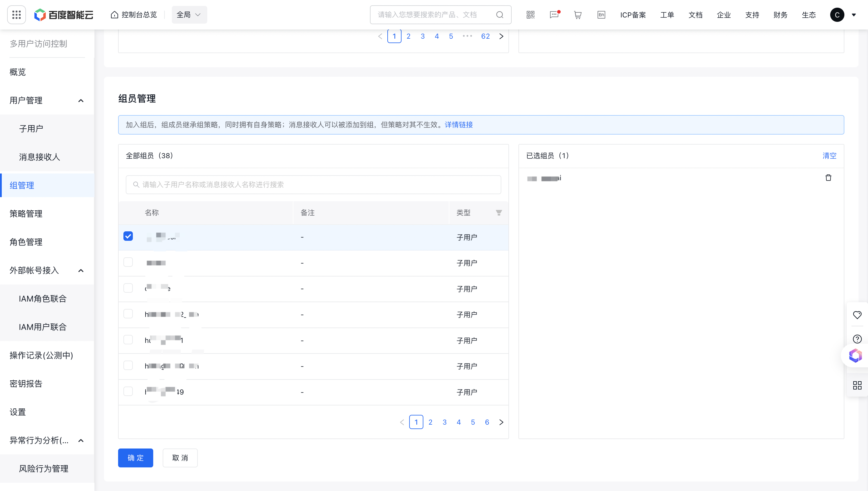Image resolution: width=868 pixels, height=491 pixels.
Task: Check the member row ending in 49
Action: point(128,391)
